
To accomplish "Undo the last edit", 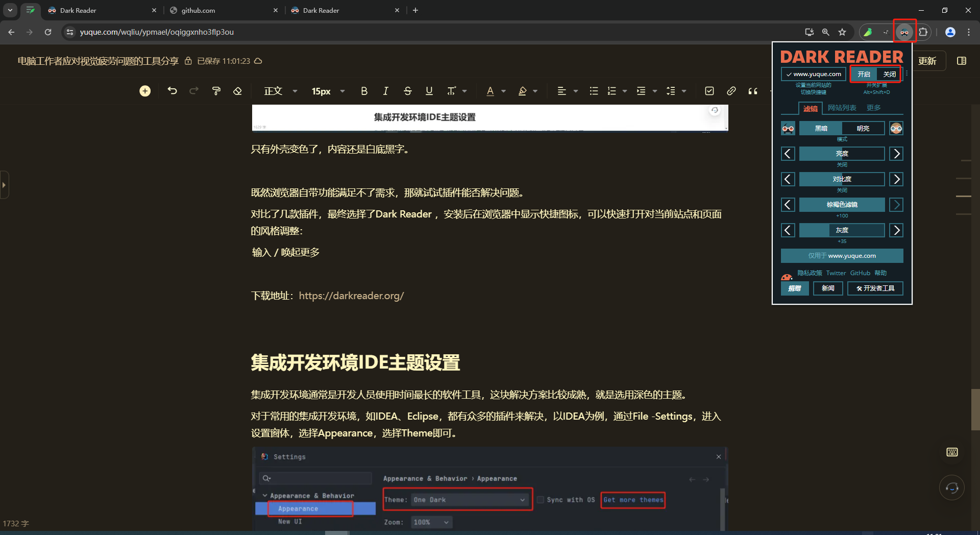I will pos(172,91).
